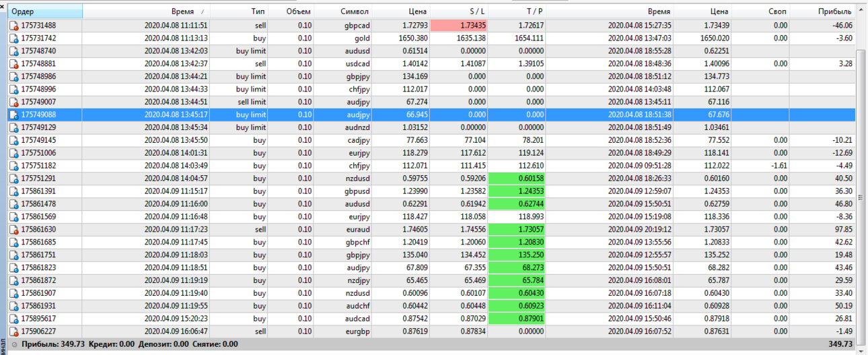Sort by the first Время column header
The height and width of the screenshot is (355, 868).
(147, 11)
